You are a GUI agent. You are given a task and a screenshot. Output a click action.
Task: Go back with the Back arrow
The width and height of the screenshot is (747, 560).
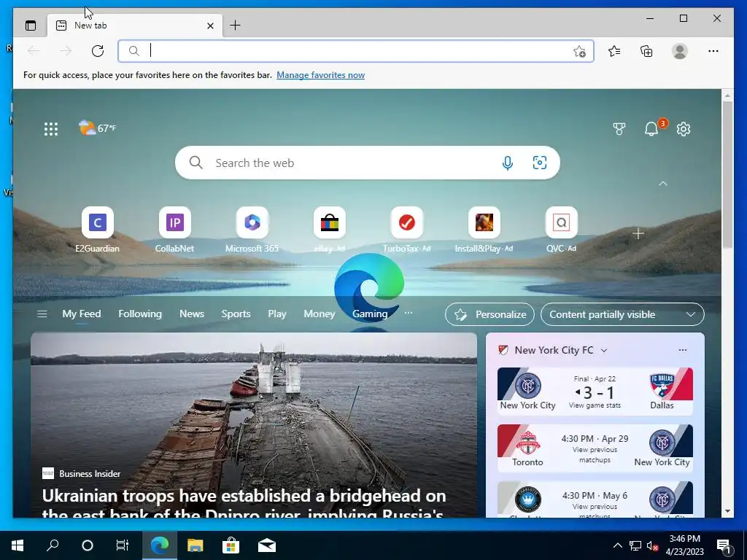[34, 51]
